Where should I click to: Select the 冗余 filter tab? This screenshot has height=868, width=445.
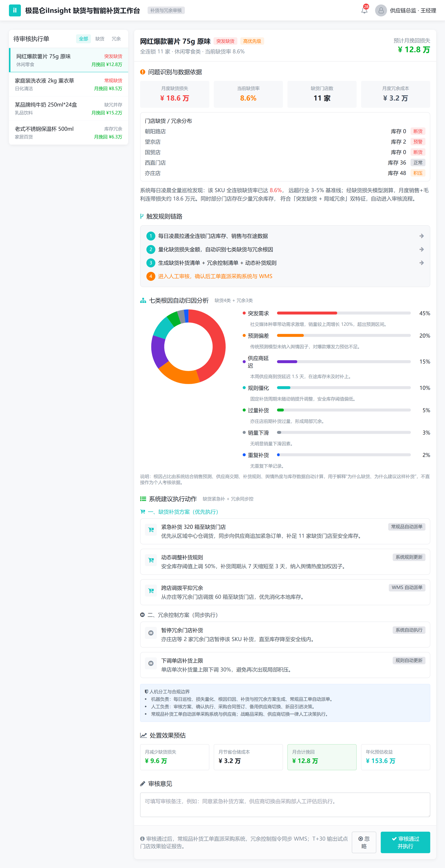[x=116, y=39]
